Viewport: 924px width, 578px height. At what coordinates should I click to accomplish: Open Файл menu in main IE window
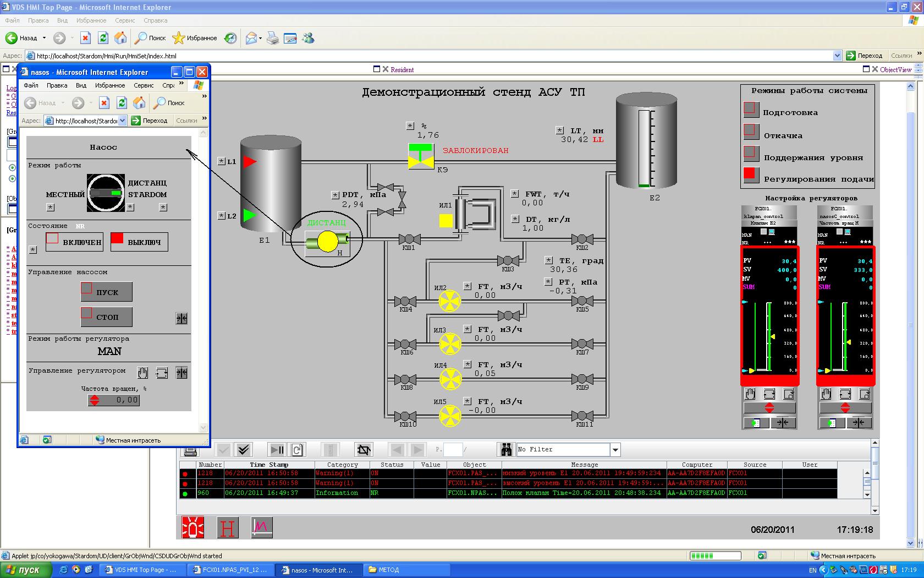[x=12, y=20]
